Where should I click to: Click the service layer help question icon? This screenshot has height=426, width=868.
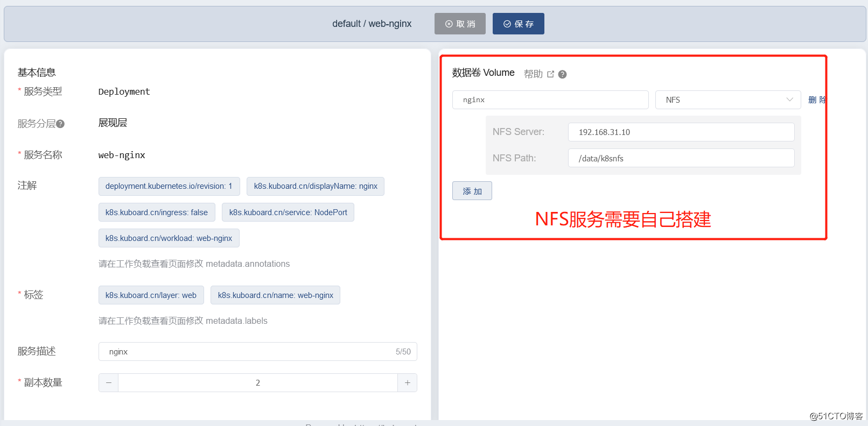60,124
